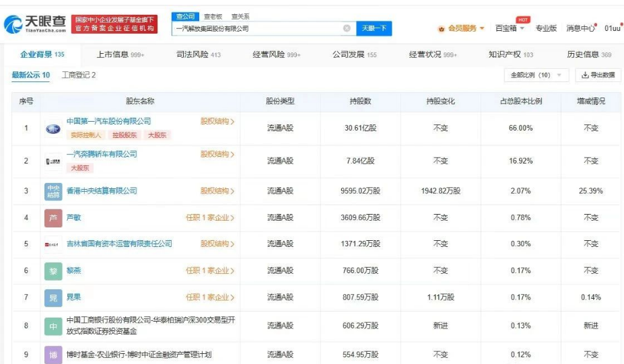Screen dimensions: 624x364
Task: Open 专业版 in the top navigation
Action: point(546,28)
